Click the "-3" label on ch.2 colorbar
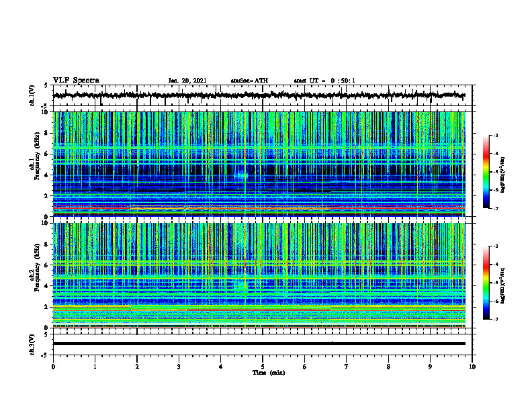Viewport: 532px width, 411px height. pos(496,246)
